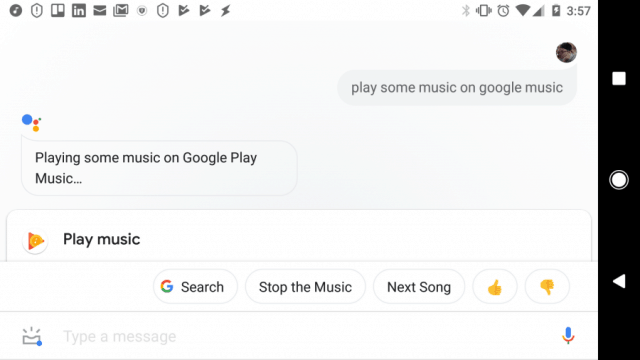This screenshot has height=360, width=640.
Task: Open recent apps with square button
Action: click(x=619, y=78)
